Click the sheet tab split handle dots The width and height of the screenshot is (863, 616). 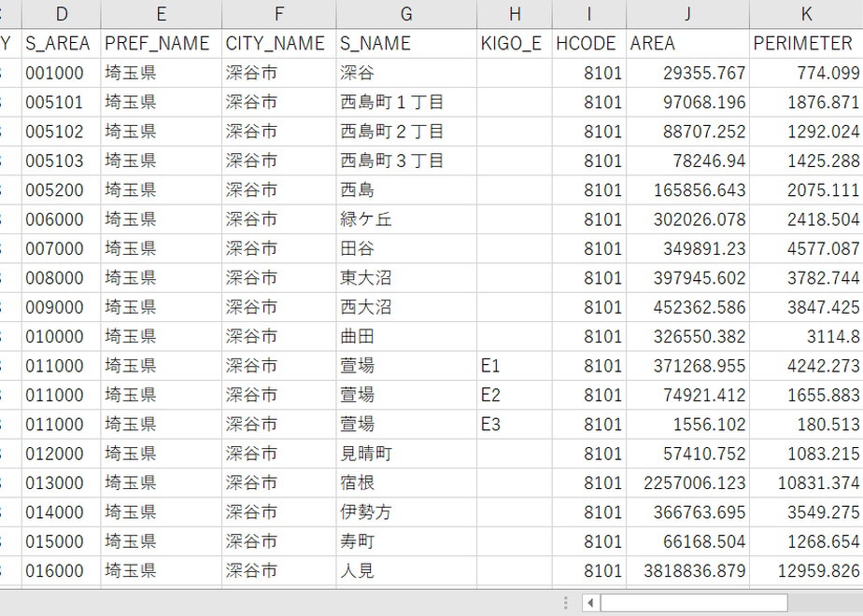tap(565, 603)
